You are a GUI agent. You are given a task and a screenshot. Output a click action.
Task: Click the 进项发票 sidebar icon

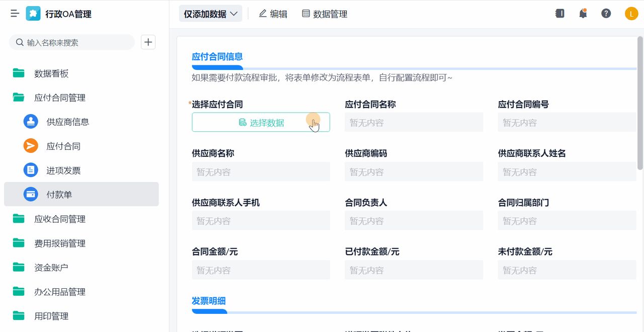click(x=30, y=170)
